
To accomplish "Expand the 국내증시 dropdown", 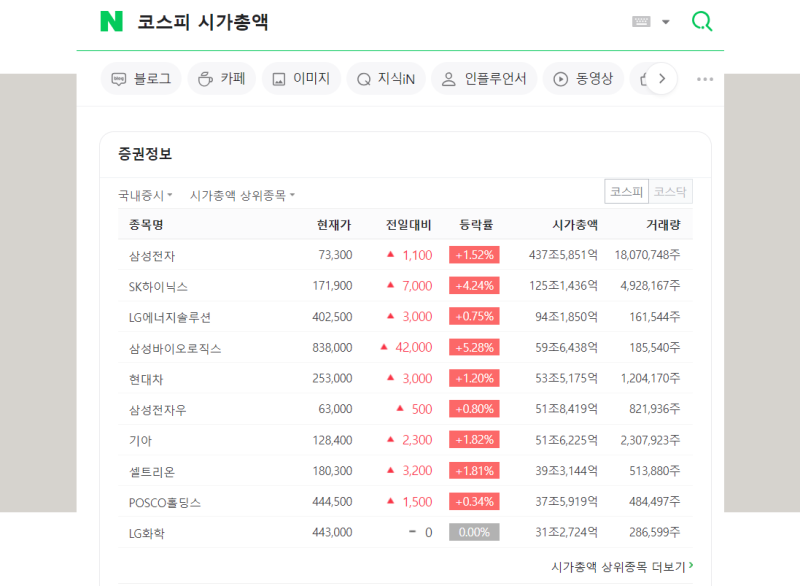I will 145,195.
